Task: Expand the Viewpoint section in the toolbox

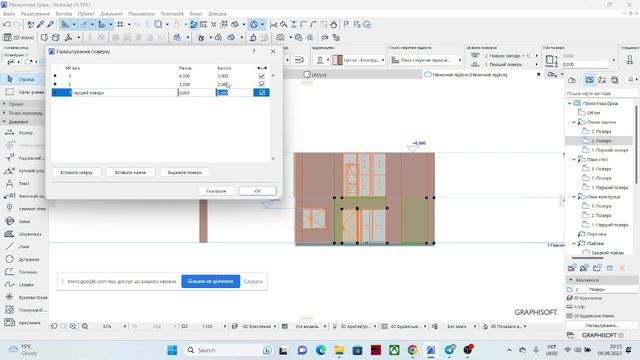Action: pos(4,113)
